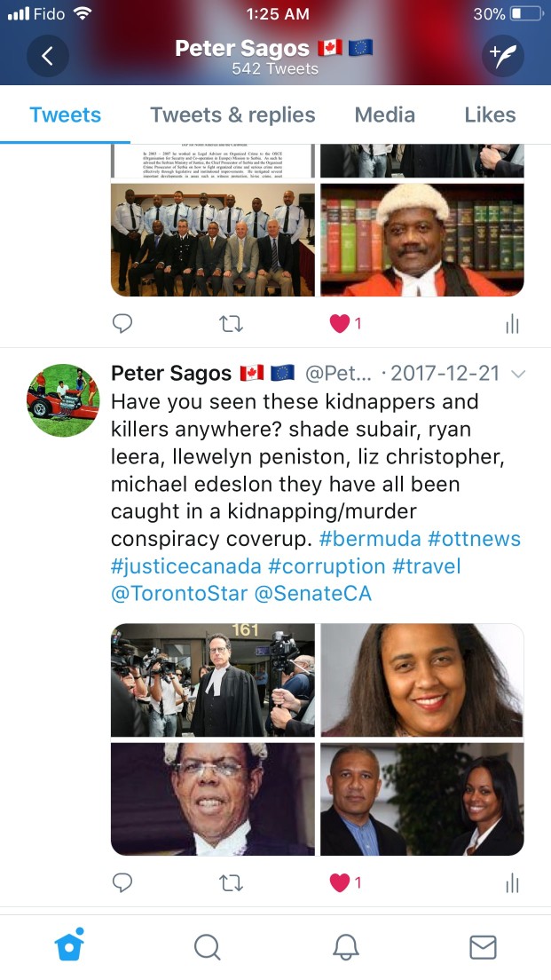Reply to the kidnappers tweet
The image size is (551, 980).
coord(122,881)
